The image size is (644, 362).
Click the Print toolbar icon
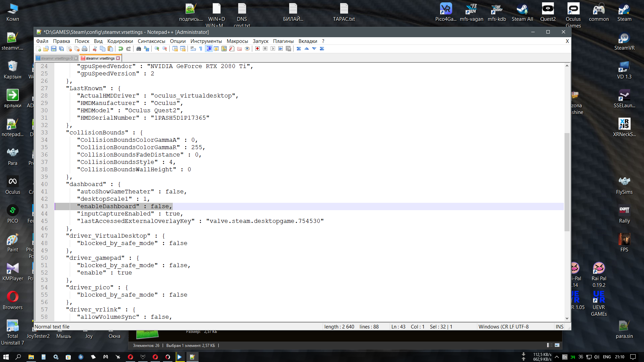point(85,49)
